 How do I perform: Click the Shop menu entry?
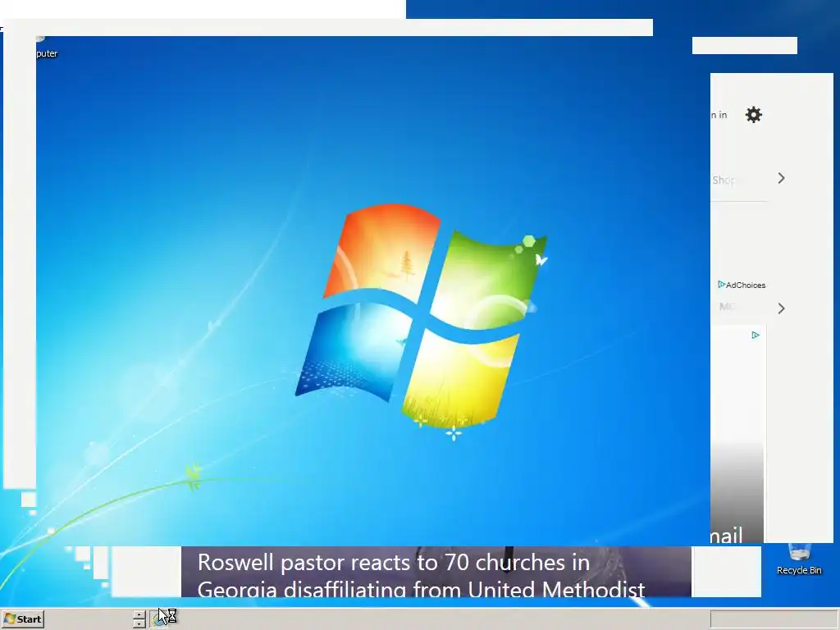(724, 180)
